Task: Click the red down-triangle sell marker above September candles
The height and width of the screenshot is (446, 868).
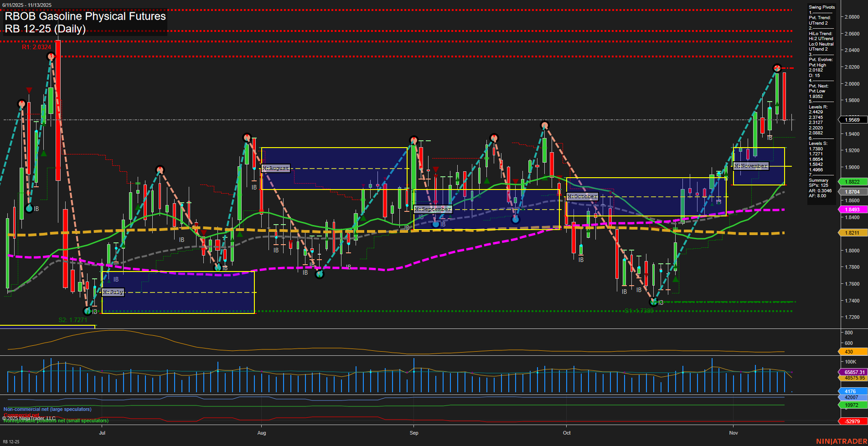Action: coord(436,169)
